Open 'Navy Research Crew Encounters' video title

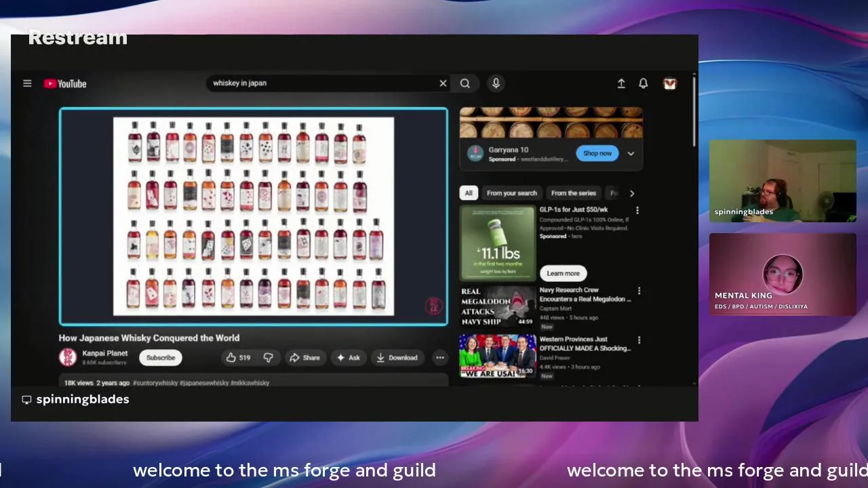(585, 295)
